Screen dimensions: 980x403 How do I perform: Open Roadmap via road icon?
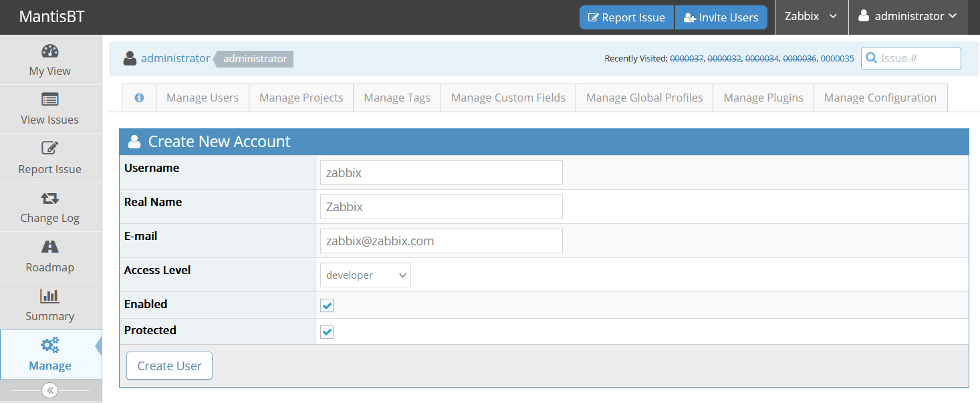(x=50, y=247)
